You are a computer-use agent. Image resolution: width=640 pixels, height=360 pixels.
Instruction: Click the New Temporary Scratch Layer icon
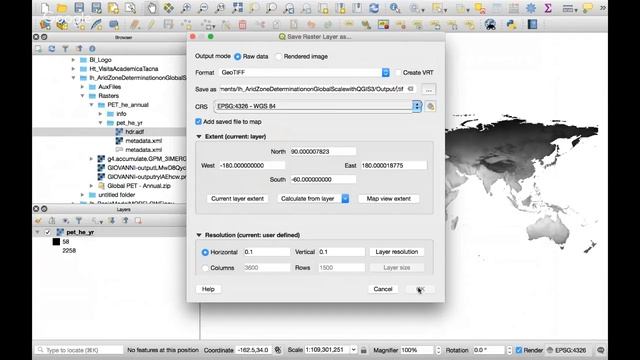click(114, 24)
